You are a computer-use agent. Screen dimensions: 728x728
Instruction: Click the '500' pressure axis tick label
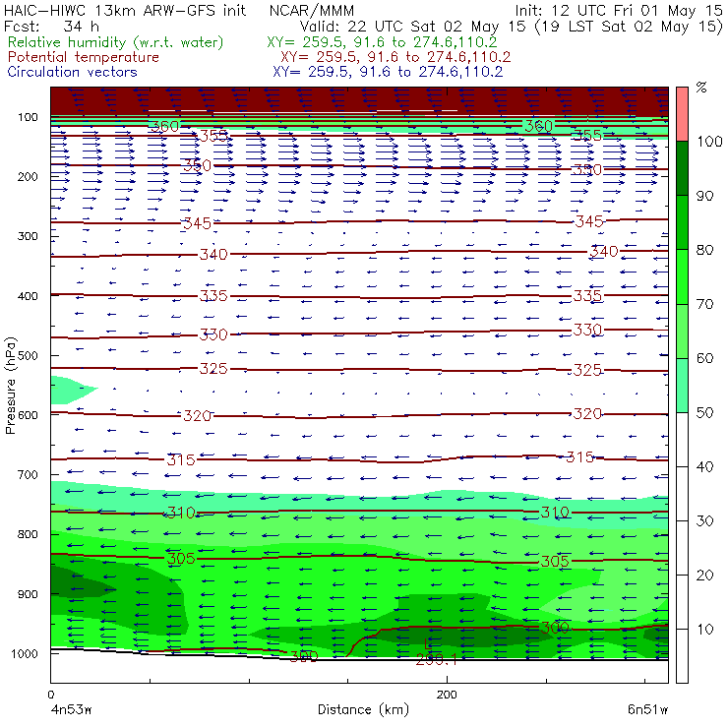tap(28, 355)
